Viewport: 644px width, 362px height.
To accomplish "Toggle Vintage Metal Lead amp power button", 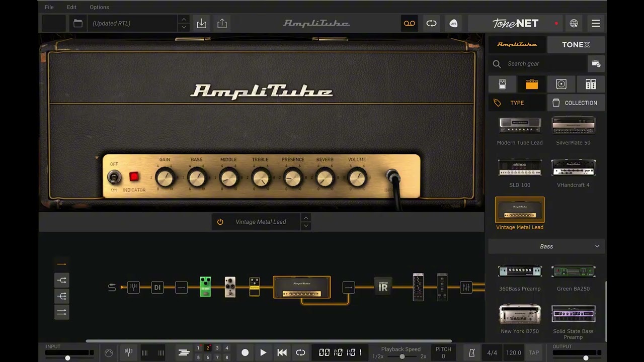I will coord(220,222).
